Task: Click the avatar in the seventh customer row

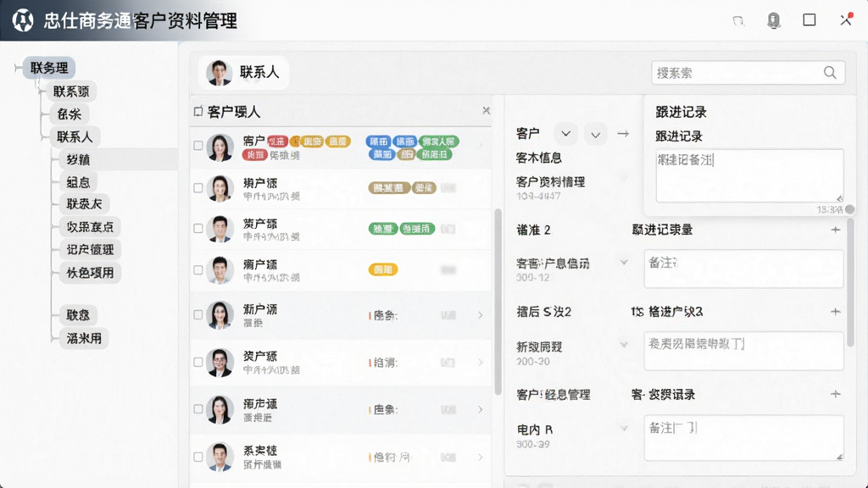Action: tap(220, 409)
